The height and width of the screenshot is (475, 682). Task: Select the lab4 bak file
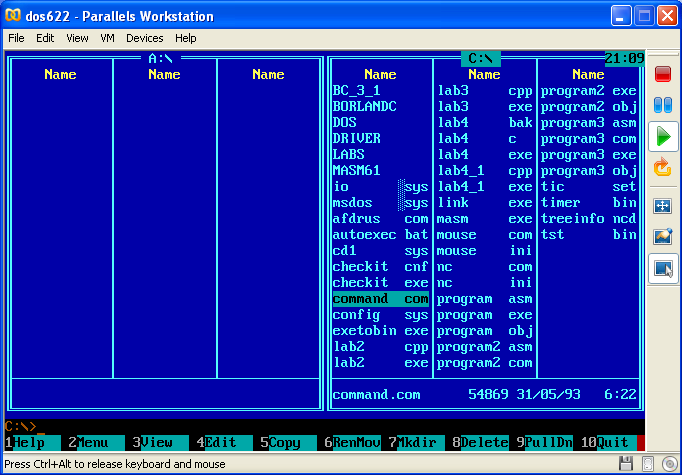tap(485, 123)
